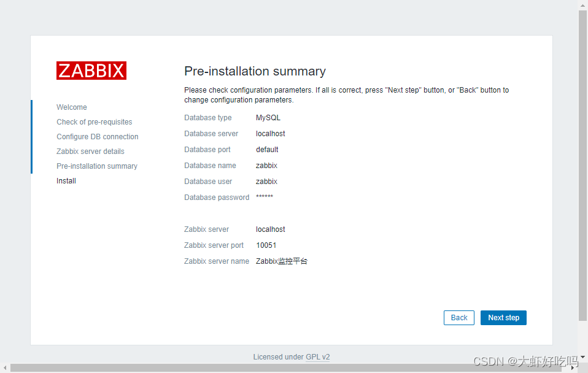Image resolution: width=588 pixels, height=373 pixels.
Task: Click the MySQL database type value
Action: pyautogui.click(x=268, y=118)
